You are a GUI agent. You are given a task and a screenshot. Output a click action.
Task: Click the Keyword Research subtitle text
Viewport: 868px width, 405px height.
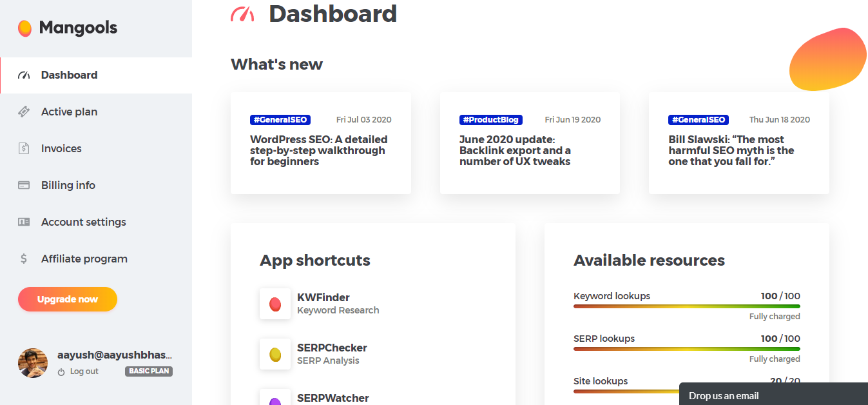pos(338,310)
